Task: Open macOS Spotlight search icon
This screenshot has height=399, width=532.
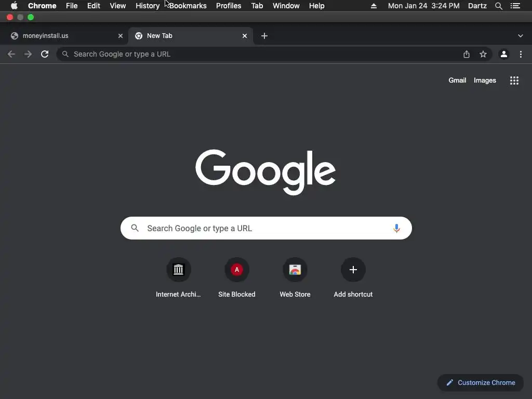Action: point(498,6)
